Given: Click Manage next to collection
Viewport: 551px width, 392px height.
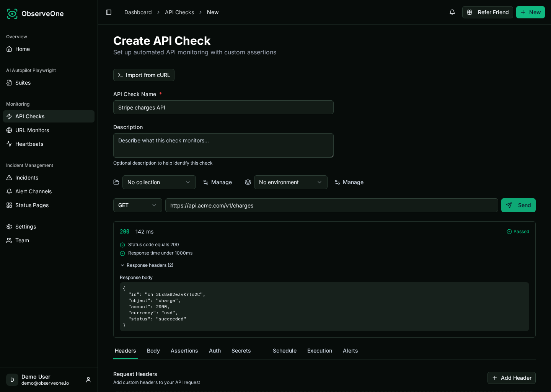Looking at the screenshot, I should [217, 182].
